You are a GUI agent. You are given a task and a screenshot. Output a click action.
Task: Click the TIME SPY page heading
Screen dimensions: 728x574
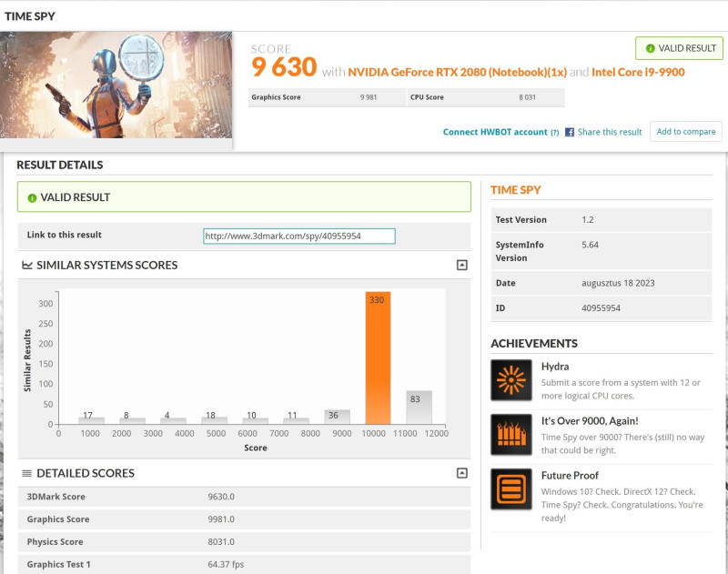click(30, 16)
